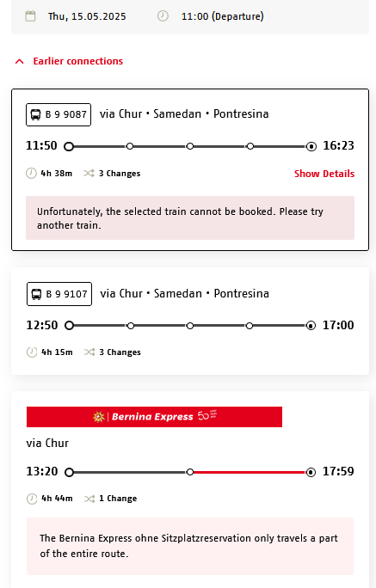Click the Bernina Express red banner
This screenshot has width=376, height=588.
pyautogui.click(x=154, y=417)
